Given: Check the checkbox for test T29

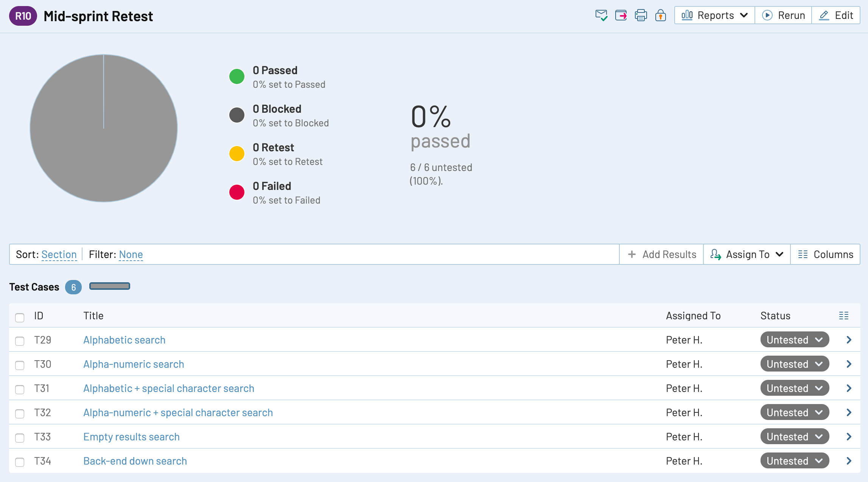Looking at the screenshot, I should coord(20,340).
